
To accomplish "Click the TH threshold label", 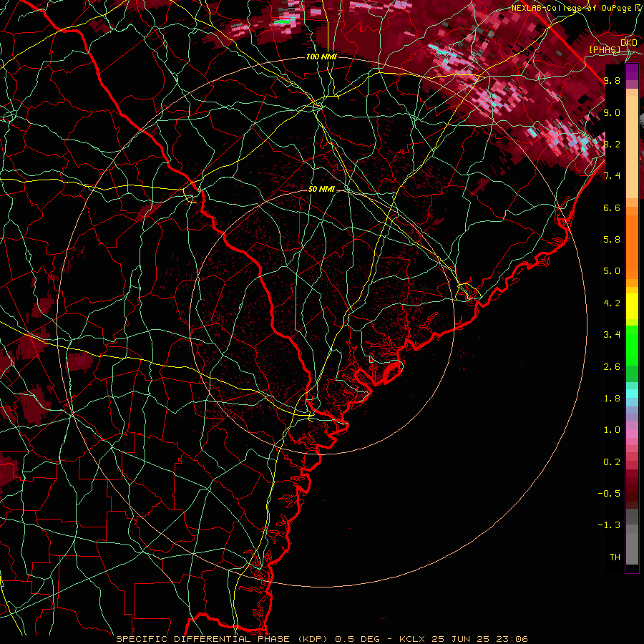I will [615, 557].
